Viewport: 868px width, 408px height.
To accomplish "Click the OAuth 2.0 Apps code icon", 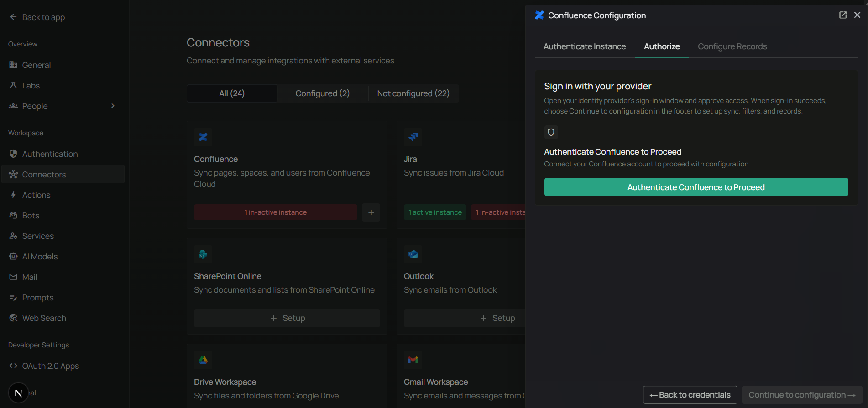I will coord(13,366).
